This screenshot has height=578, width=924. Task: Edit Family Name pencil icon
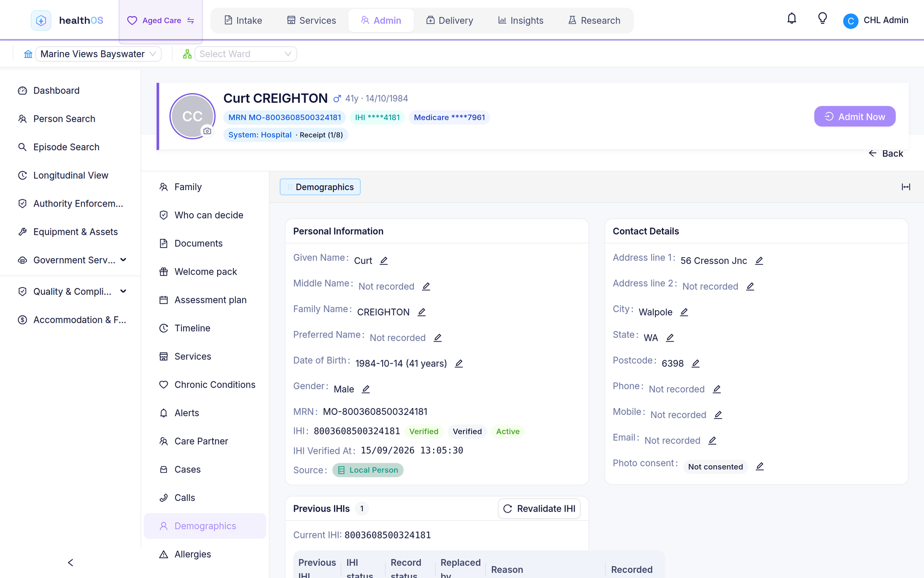[x=422, y=312]
